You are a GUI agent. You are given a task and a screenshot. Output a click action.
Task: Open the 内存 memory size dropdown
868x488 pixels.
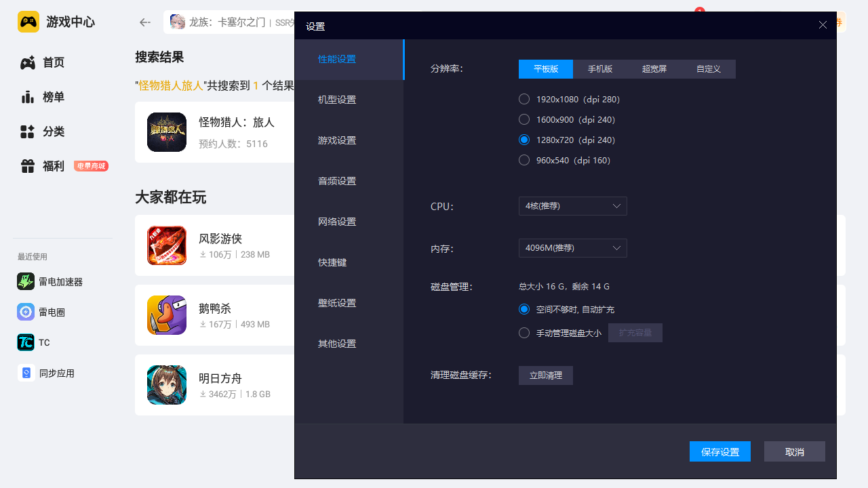[572, 248]
